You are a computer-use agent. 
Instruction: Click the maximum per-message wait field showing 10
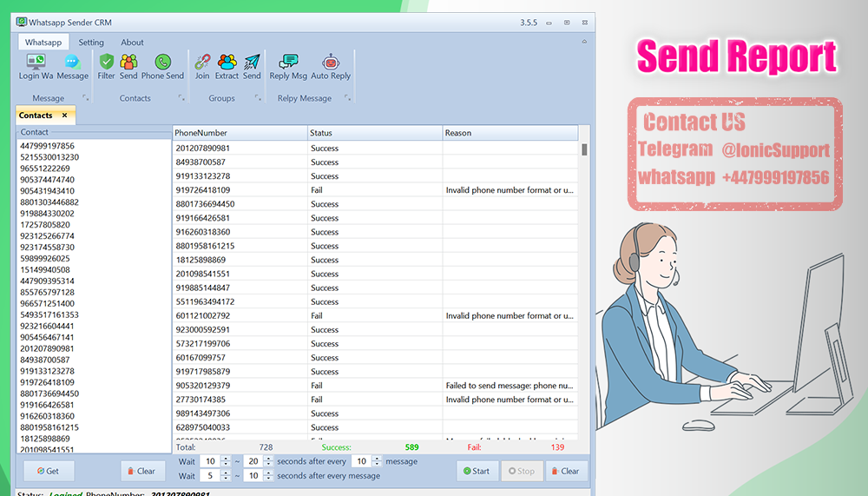click(x=253, y=475)
